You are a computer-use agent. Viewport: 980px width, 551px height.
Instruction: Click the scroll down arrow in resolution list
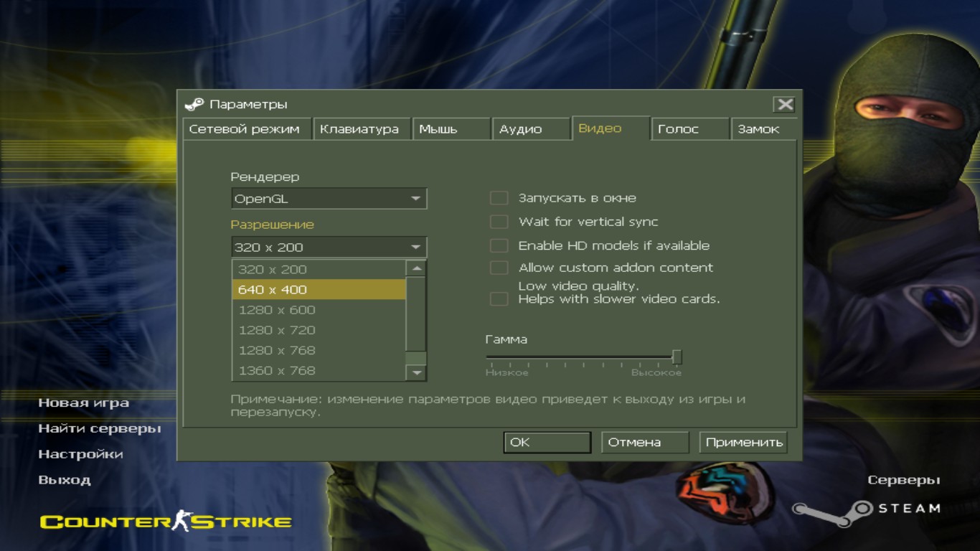click(x=416, y=372)
